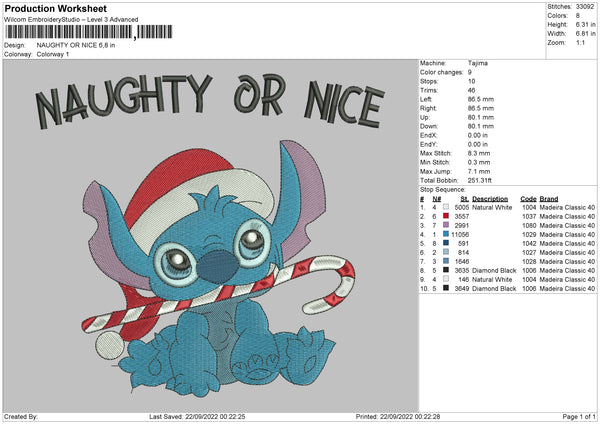Image resolution: width=600 pixels, height=424 pixels.
Task: Click 'Wilcom EmbroideryStudio – Level 3 Advanced' text
Action: point(71,20)
